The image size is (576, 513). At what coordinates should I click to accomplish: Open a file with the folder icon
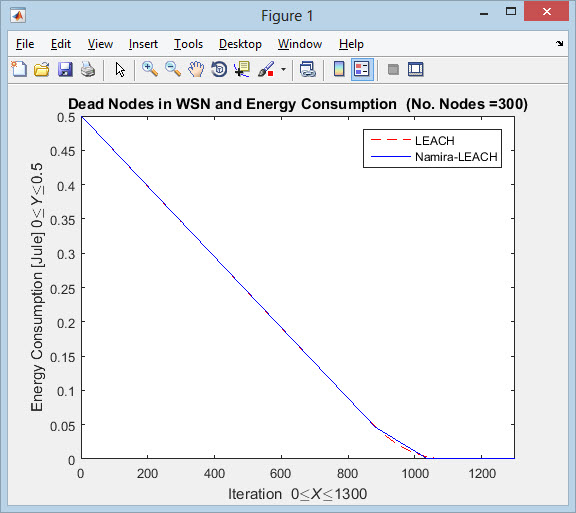tap(42, 69)
